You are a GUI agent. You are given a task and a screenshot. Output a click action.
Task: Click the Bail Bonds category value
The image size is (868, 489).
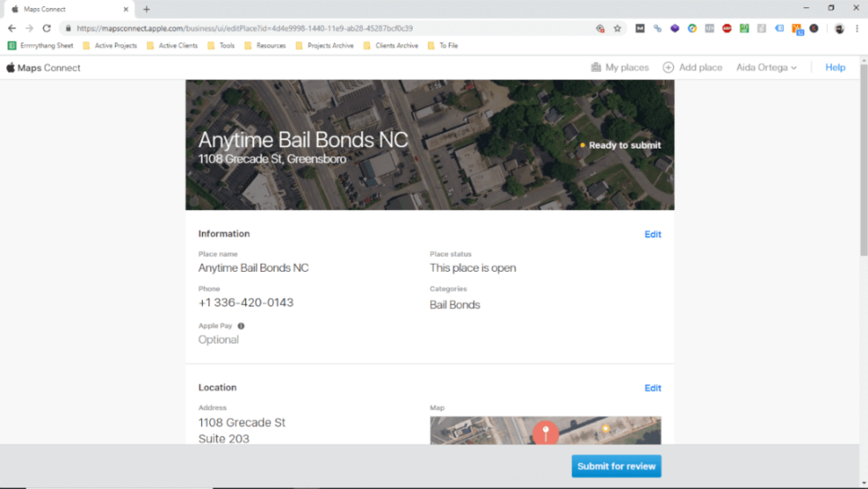pos(455,305)
